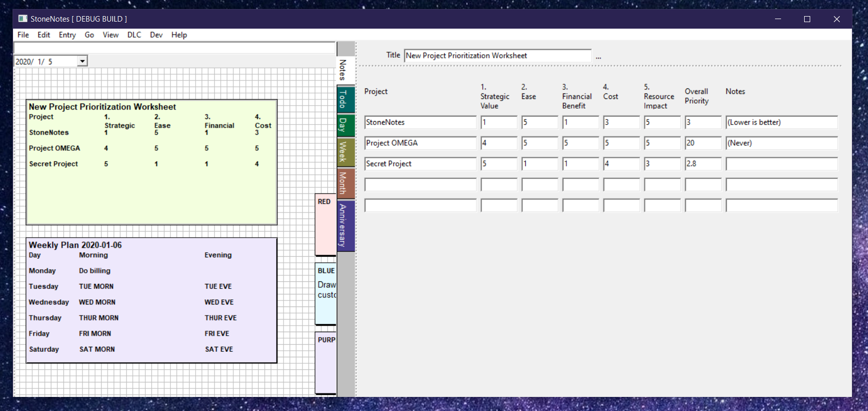Click 'THUR MORN' in the Weekly Plan
Image resolution: width=868 pixels, height=411 pixels.
pos(99,318)
